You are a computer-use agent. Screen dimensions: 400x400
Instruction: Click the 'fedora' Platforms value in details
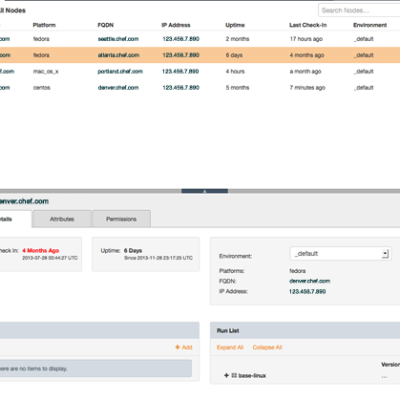[298, 271]
